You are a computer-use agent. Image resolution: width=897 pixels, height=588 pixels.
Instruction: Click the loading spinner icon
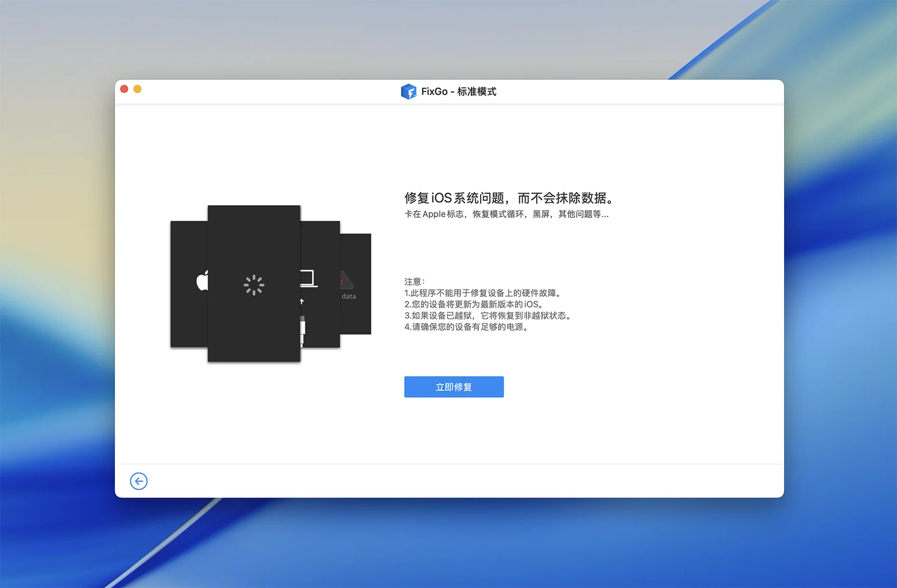254,285
